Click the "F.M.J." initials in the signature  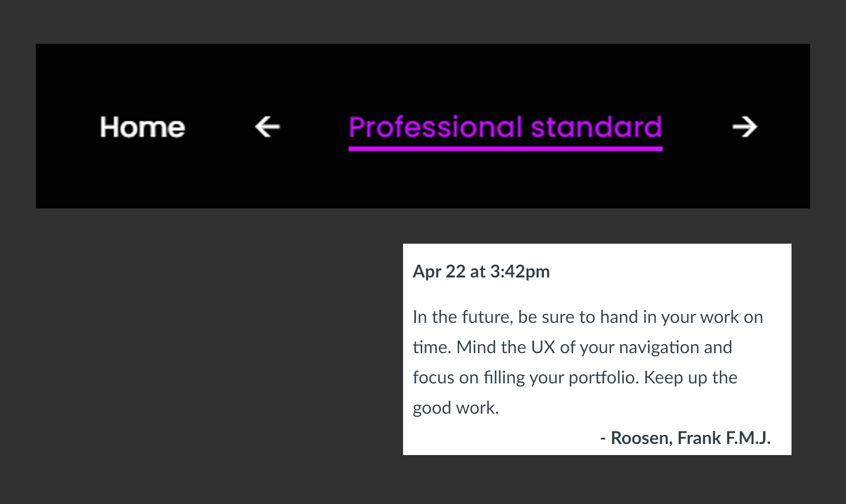pos(748,438)
